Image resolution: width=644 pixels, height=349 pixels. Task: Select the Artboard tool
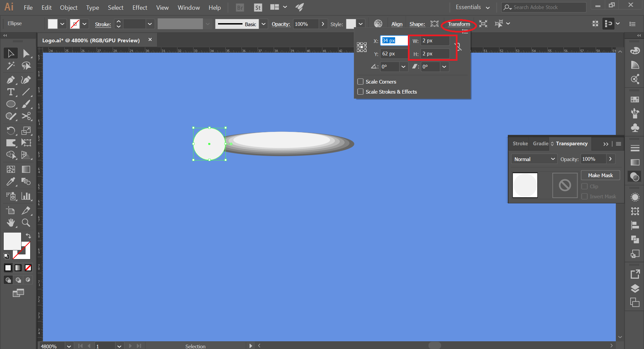coord(11,210)
